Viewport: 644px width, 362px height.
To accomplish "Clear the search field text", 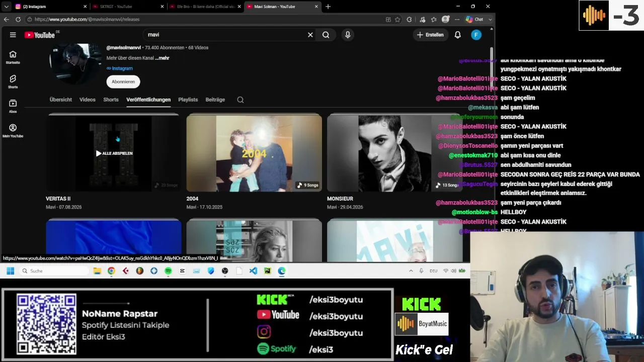I will [x=310, y=35].
